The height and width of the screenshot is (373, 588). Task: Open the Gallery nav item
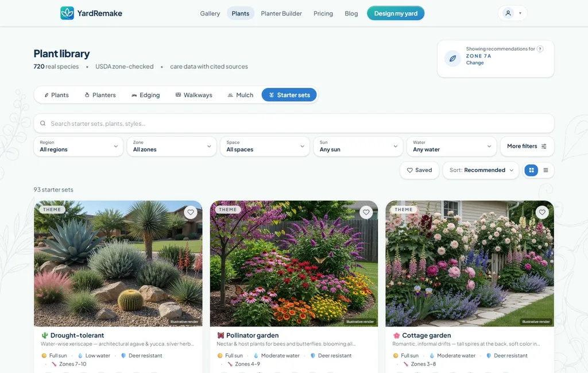pos(210,14)
